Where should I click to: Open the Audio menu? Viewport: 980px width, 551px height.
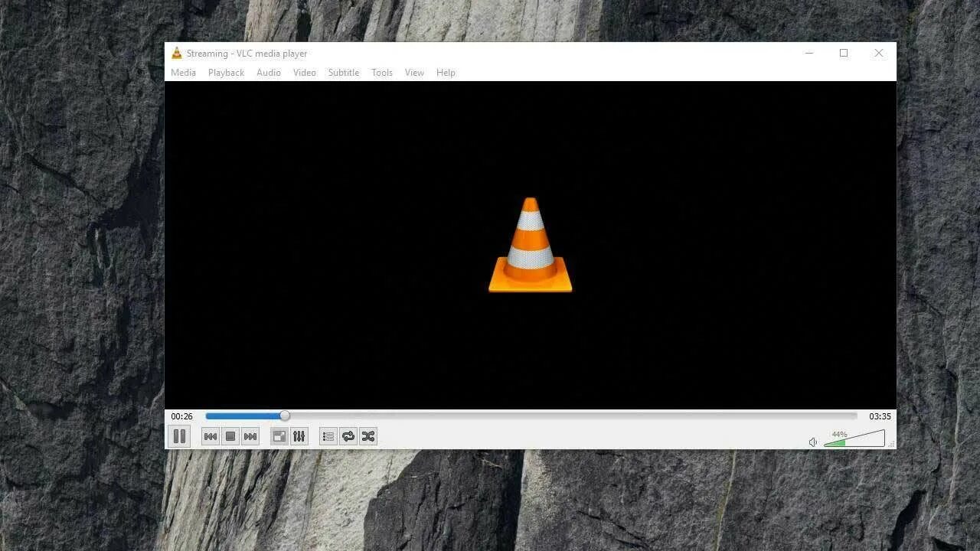(269, 73)
